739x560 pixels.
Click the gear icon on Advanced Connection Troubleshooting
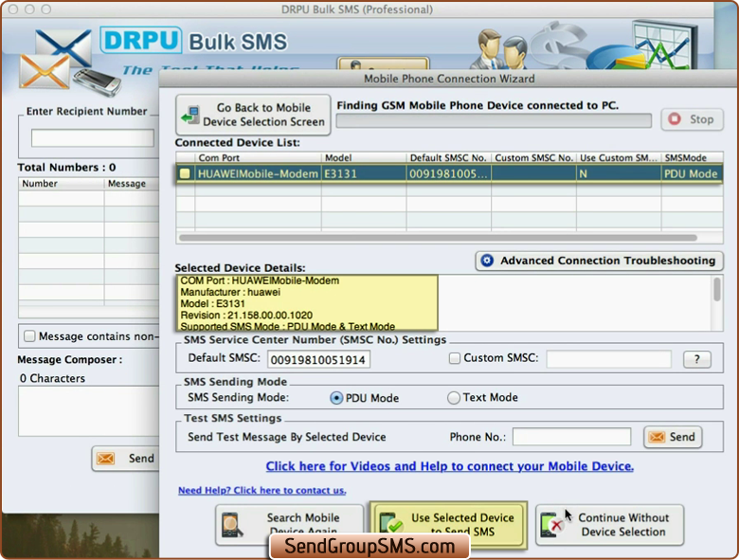point(487,261)
